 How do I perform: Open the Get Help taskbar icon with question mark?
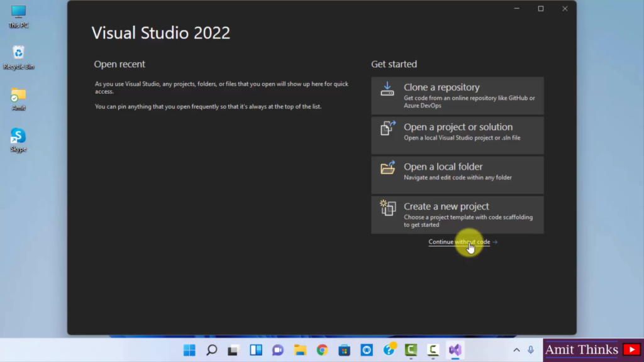389,349
